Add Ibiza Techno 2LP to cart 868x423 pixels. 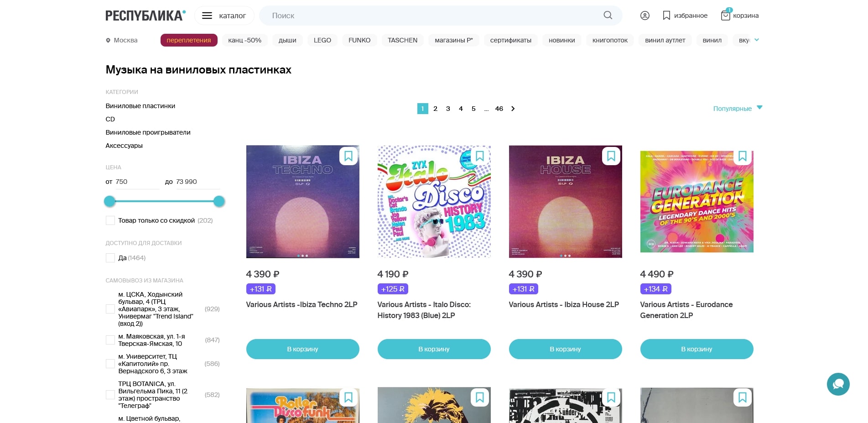(302, 349)
